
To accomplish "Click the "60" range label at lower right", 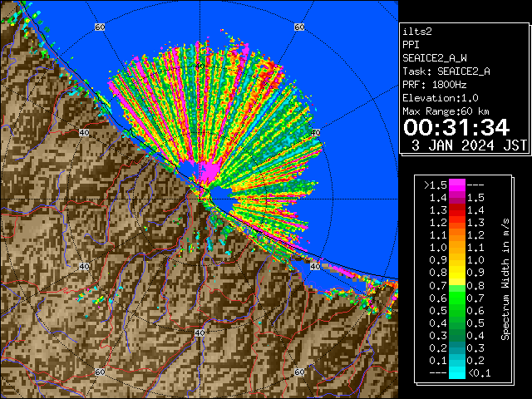I will [299, 372].
